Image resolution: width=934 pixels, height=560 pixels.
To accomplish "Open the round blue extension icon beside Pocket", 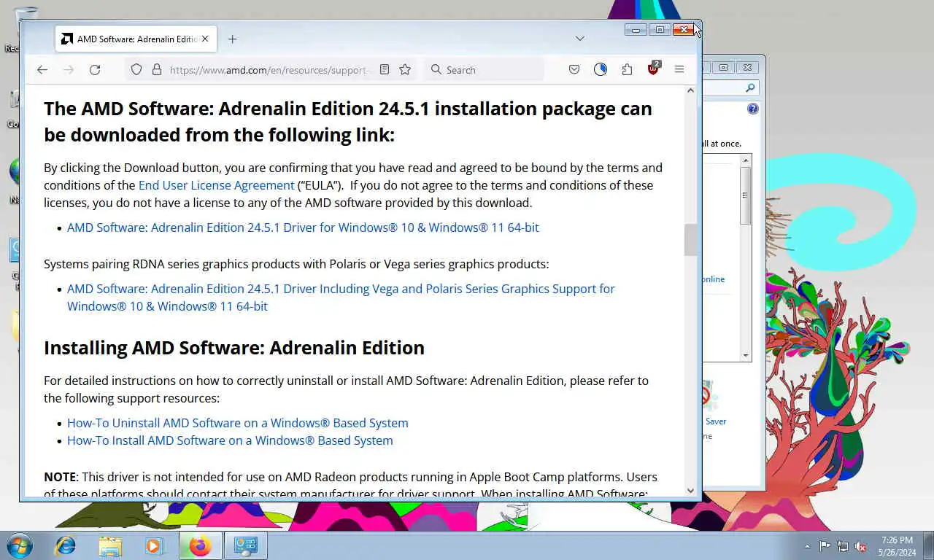I will [x=601, y=70].
